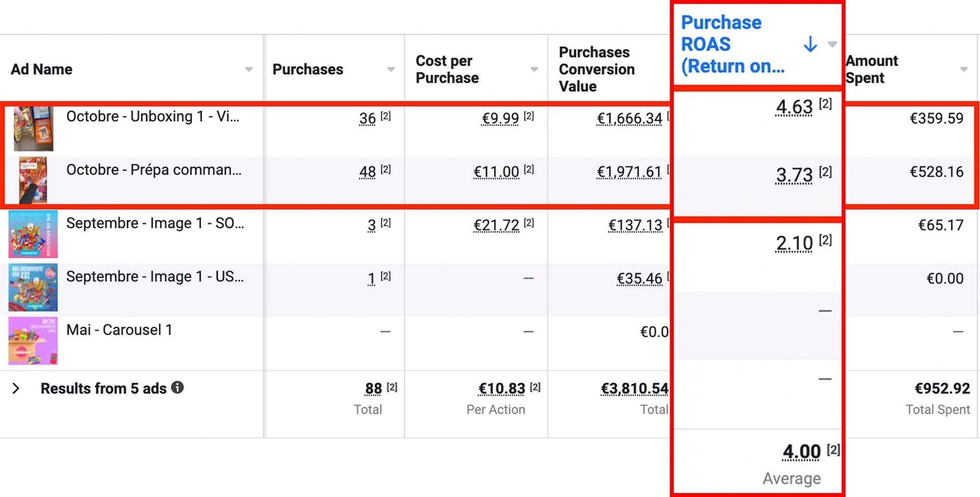Click the Septembre Image 1 US ad thumbnail

33,287
